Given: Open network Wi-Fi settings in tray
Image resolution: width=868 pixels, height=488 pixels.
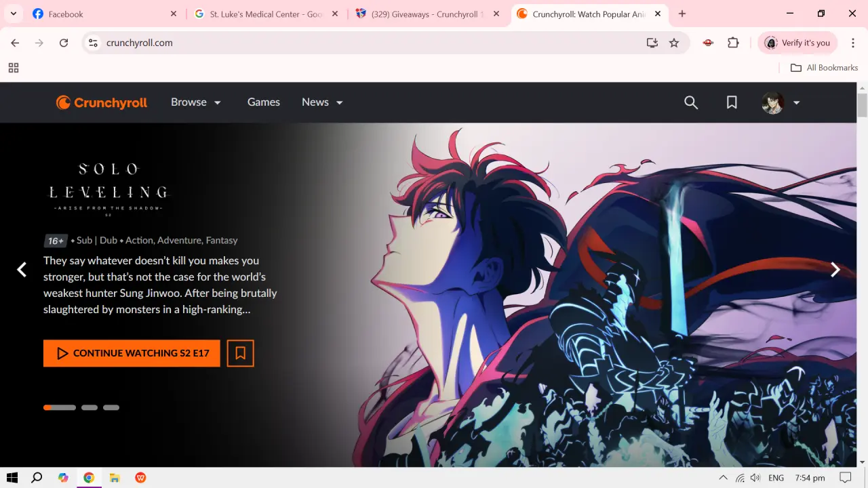Looking at the screenshot, I should click(740, 478).
